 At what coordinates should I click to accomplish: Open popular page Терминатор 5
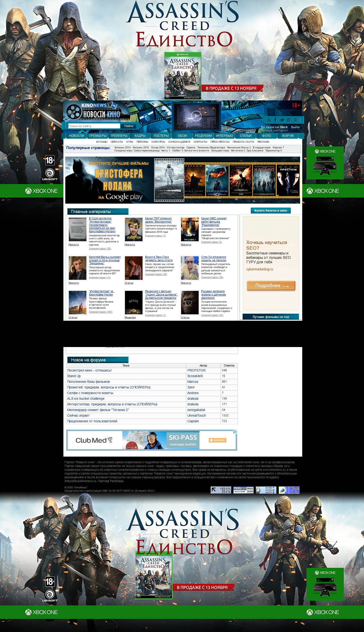pos(274,150)
